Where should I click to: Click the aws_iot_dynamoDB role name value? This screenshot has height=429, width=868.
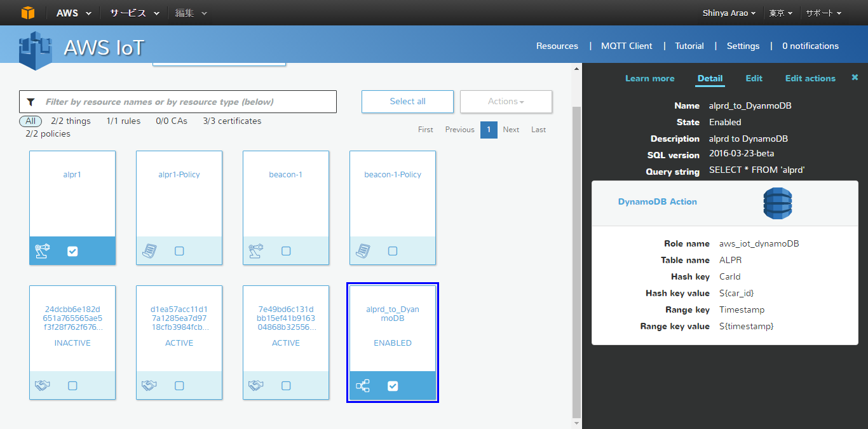click(759, 243)
